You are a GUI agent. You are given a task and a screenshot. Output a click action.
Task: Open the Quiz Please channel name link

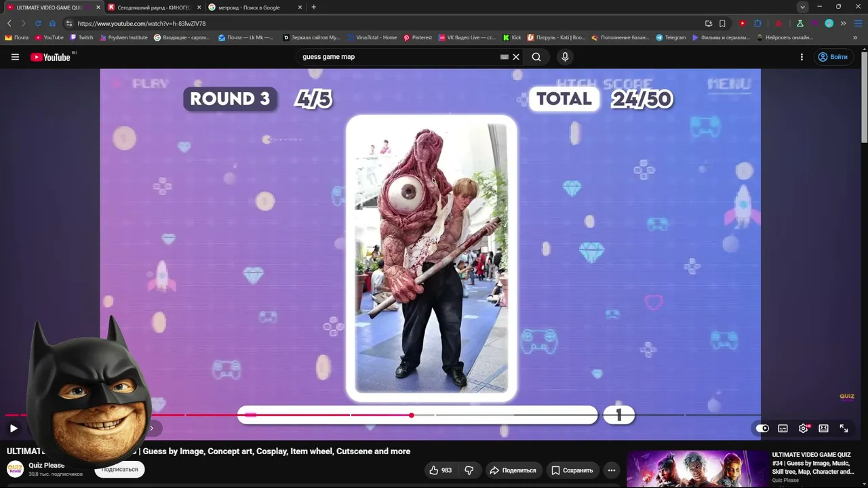click(x=47, y=466)
